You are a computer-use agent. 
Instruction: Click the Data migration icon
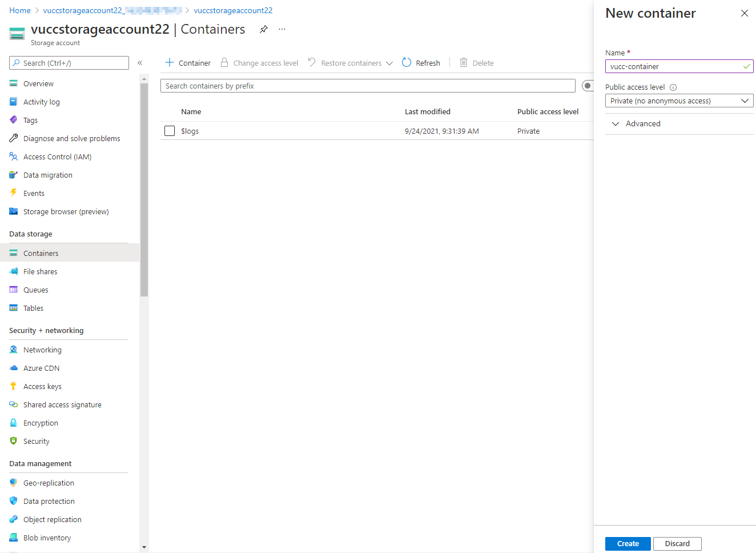(x=13, y=175)
